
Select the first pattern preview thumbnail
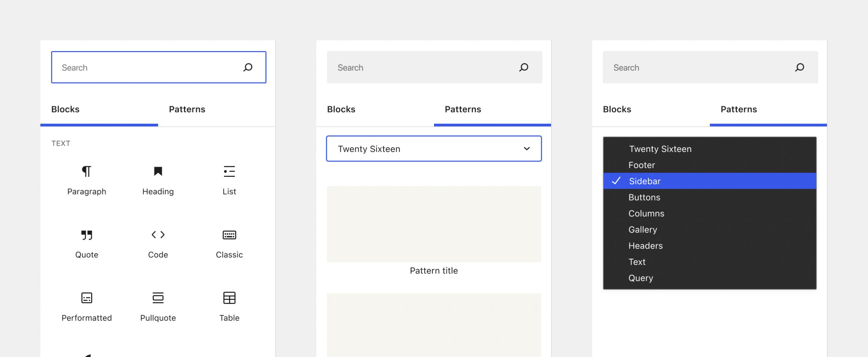pyautogui.click(x=434, y=224)
